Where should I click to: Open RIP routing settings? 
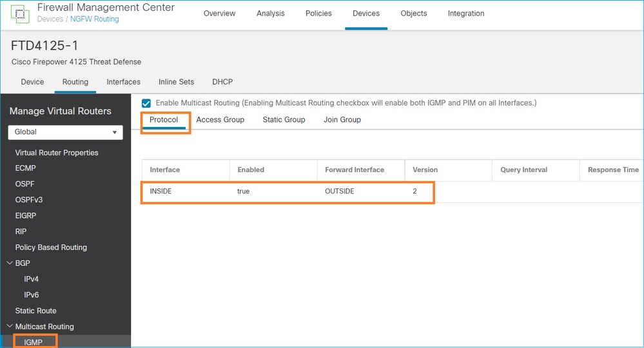click(21, 231)
